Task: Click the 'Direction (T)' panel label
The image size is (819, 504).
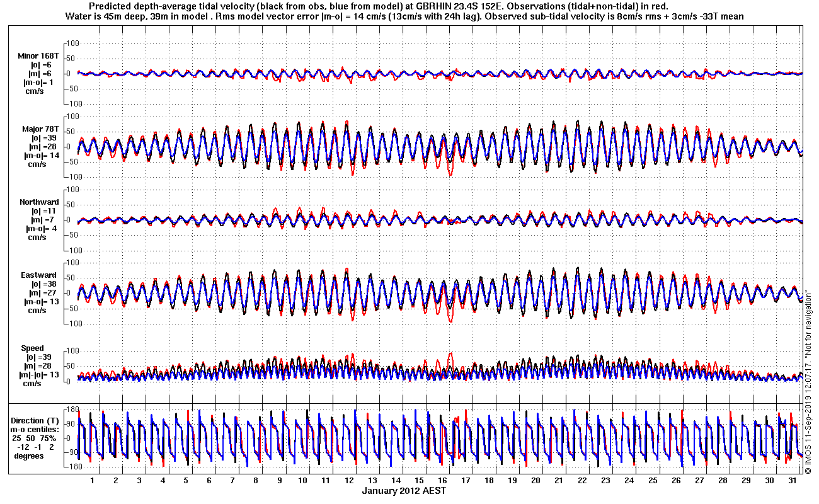Action: click(36, 421)
